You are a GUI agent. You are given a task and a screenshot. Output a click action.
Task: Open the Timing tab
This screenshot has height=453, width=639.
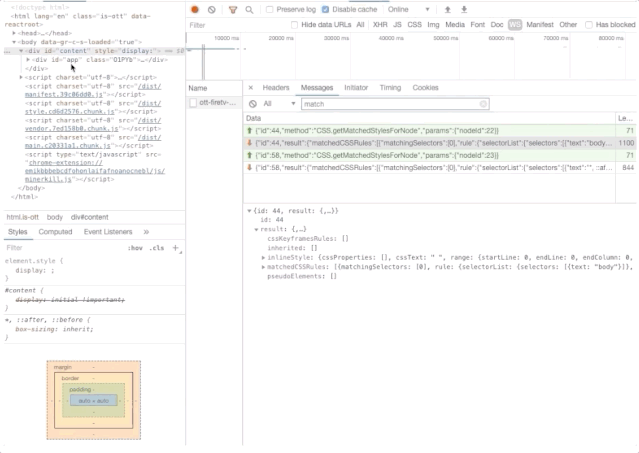(x=390, y=88)
